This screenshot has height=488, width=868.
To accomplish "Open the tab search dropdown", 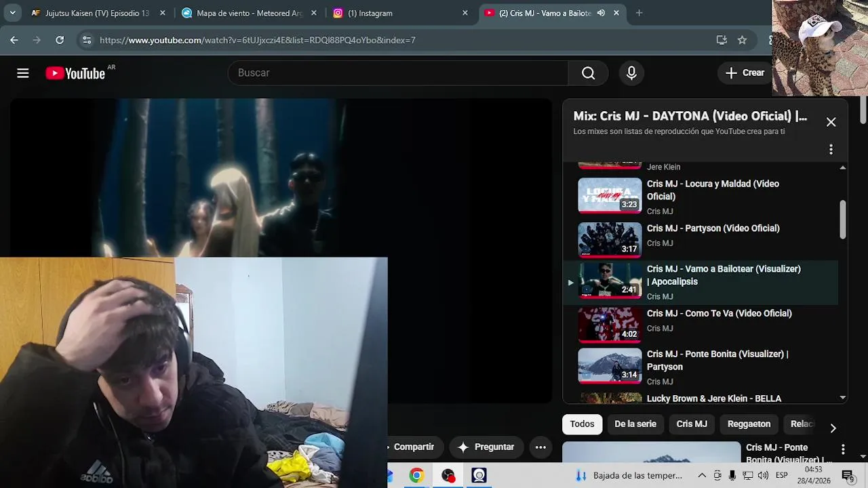I will click(x=12, y=13).
